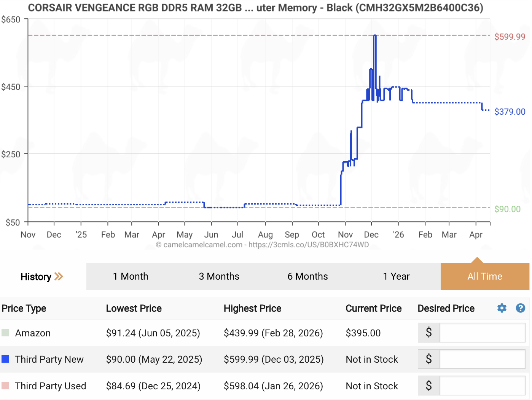Click the $599.99 highest price chart label
This screenshot has height=400, width=532.
[510, 37]
